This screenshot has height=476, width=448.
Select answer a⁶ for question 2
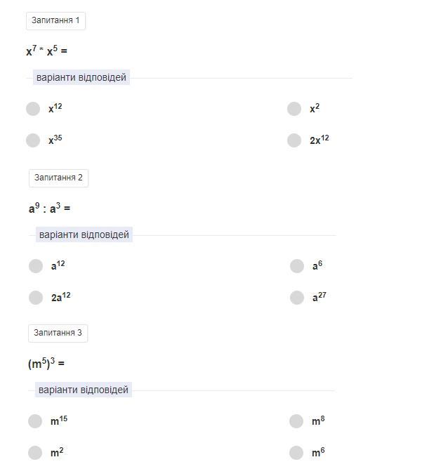click(297, 266)
